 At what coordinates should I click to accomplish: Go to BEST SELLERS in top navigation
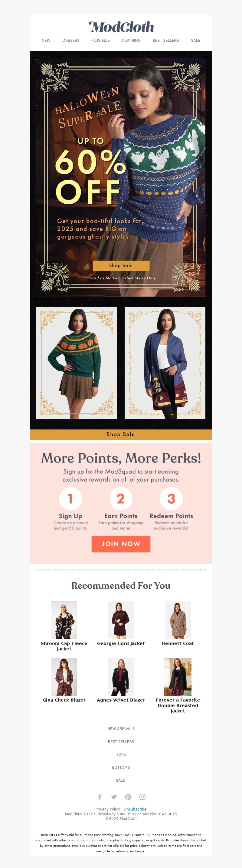click(165, 41)
